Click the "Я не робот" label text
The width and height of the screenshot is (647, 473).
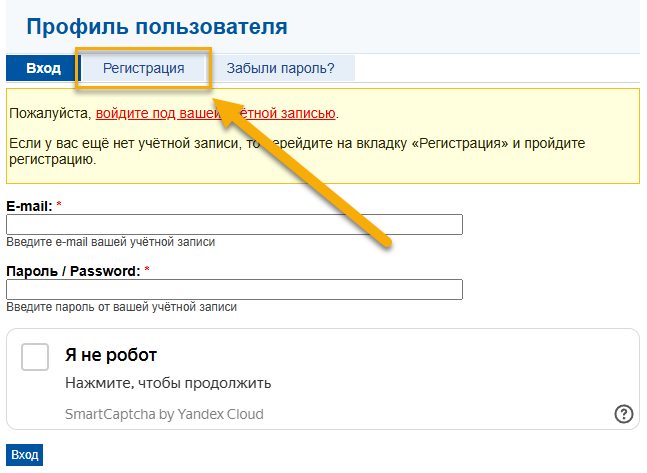(x=111, y=355)
